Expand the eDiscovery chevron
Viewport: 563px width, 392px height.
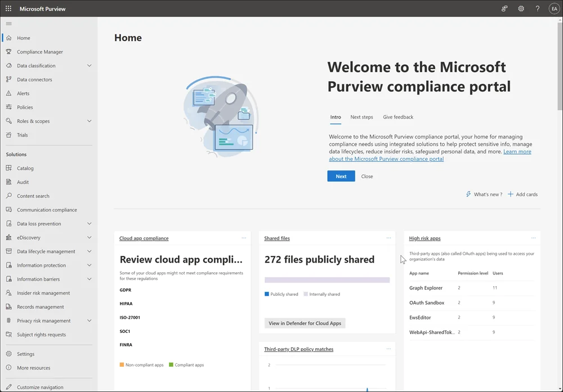tap(90, 237)
